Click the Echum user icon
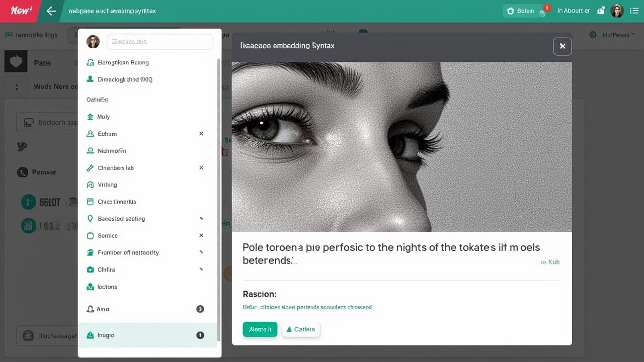The height and width of the screenshot is (362, 644). (x=90, y=134)
